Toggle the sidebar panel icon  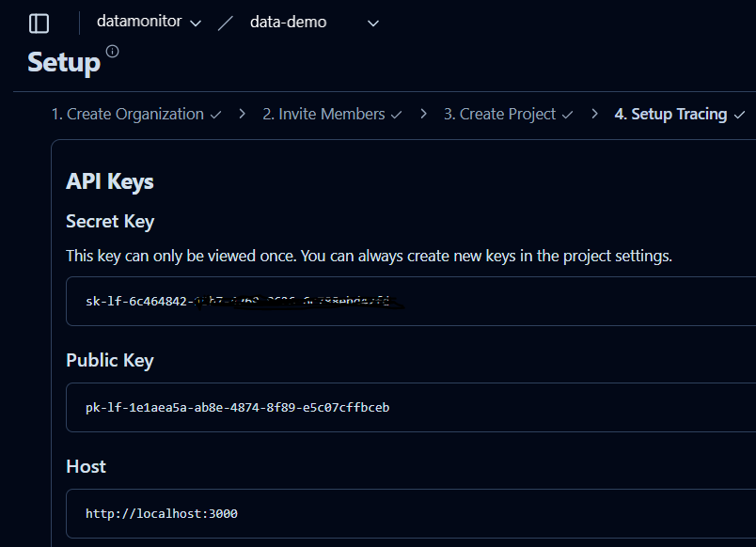[39, 23]
